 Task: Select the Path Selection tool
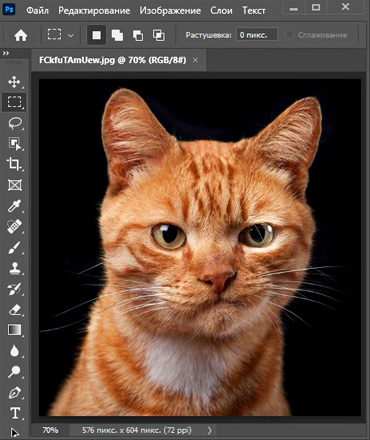click(14, 433)
